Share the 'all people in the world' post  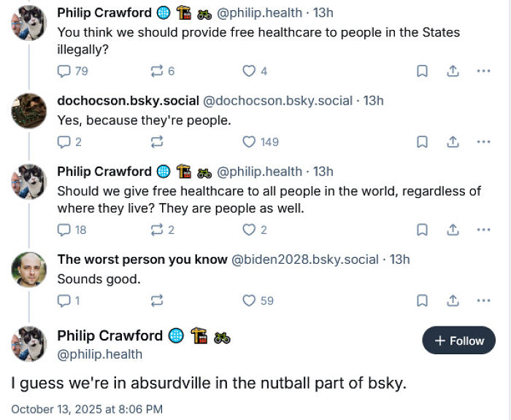[453, 229]
